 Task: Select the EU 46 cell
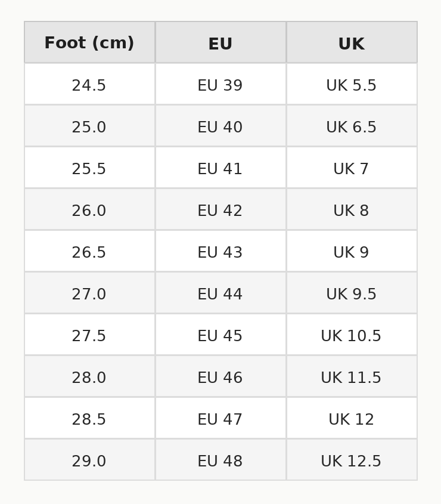click(220, 378)
